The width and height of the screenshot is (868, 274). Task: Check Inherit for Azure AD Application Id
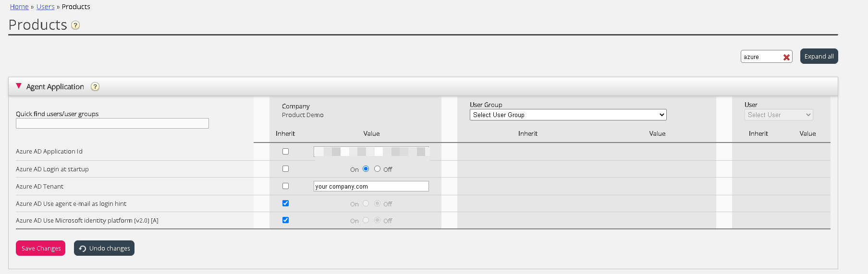286,152
